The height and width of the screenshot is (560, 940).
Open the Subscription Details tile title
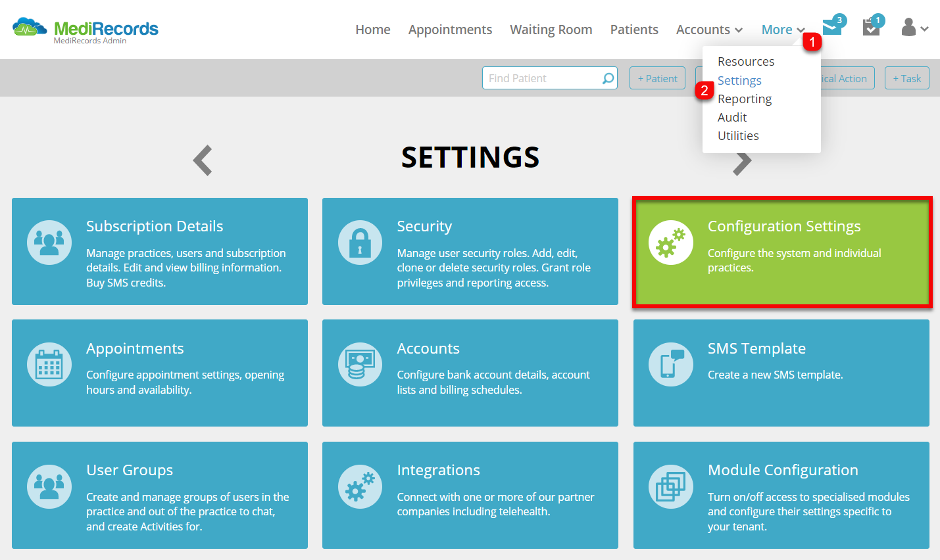155,226
